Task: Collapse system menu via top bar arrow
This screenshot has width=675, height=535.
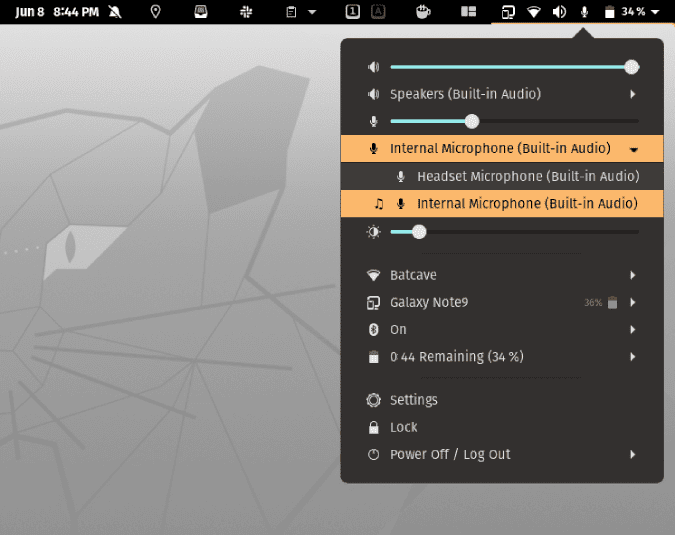Action: coord(655,12)
